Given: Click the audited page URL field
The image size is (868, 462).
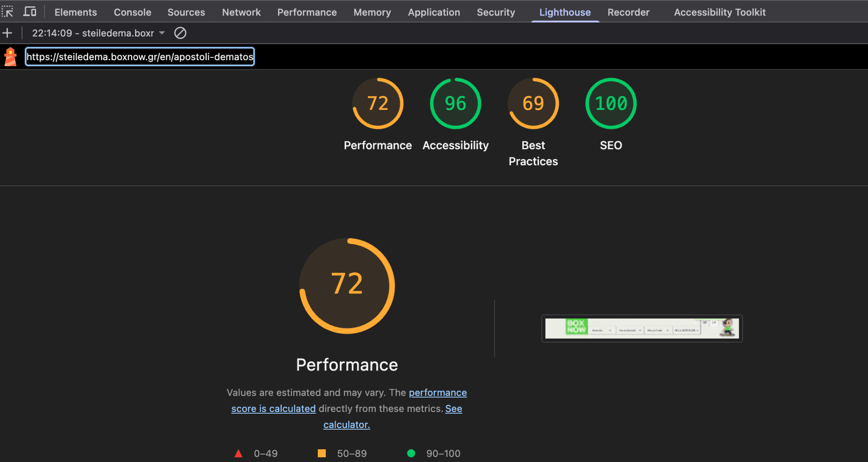Looking at the screenshot, I should coord(140,57).
